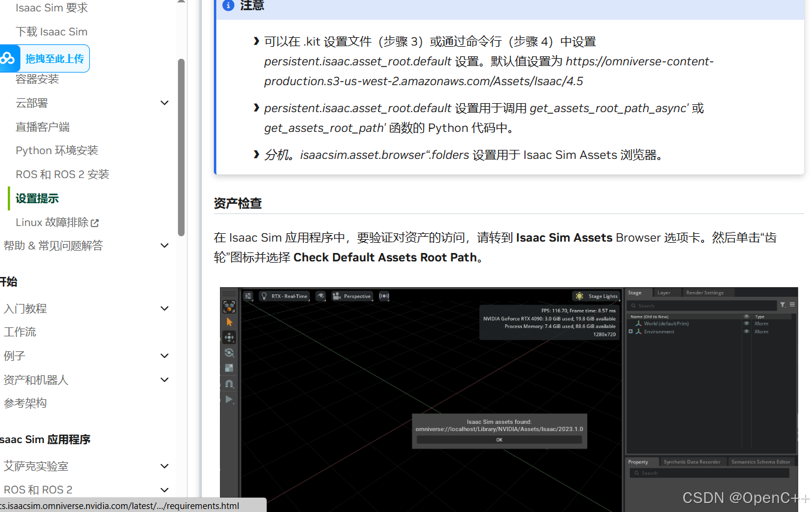Expand the ROS 和 ROS 2 chevron under applications
The image size is (812, 512).
click(x=165, y=490)
